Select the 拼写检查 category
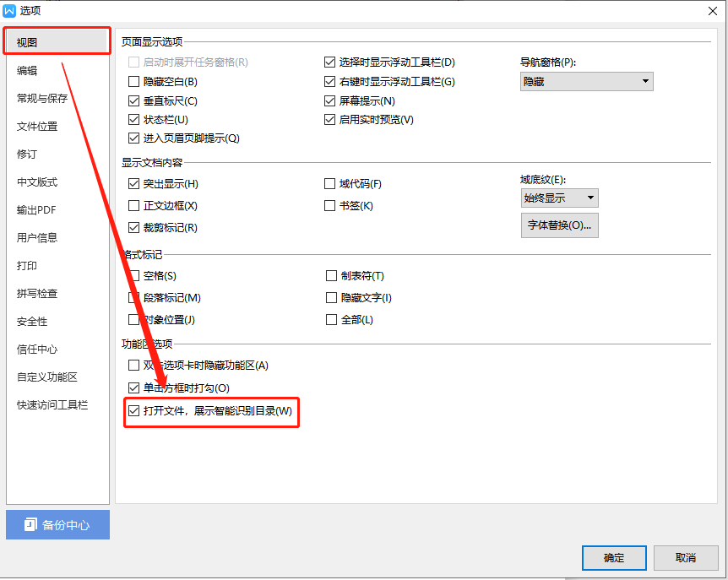The image size is (728, 580). [37, 293]
